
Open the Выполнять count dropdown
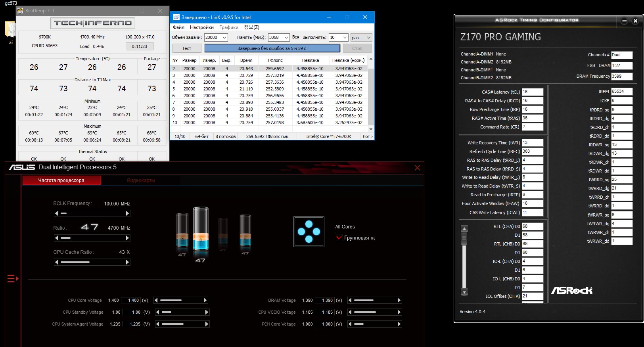pos(345,37)
